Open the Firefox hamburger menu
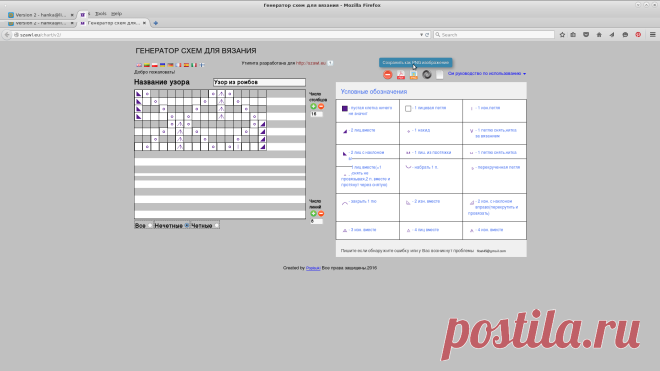 pyautogui.click(x=652, y=35)
